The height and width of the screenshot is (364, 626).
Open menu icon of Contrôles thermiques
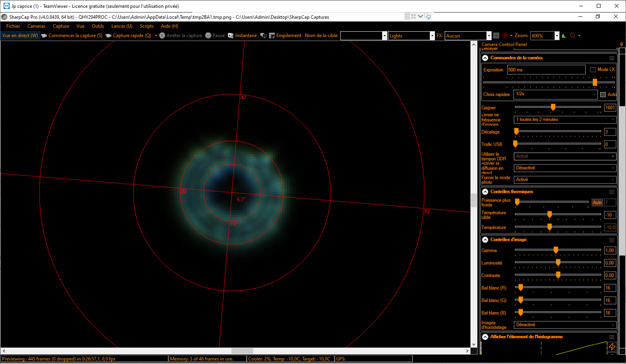point(612,192)
